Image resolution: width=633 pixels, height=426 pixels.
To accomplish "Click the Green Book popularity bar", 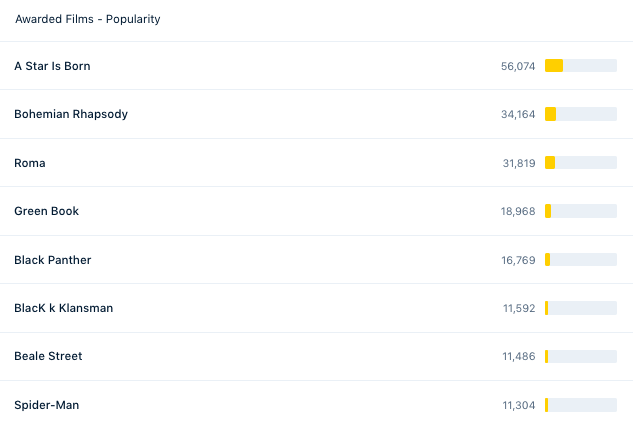I will tap(581, 211).
